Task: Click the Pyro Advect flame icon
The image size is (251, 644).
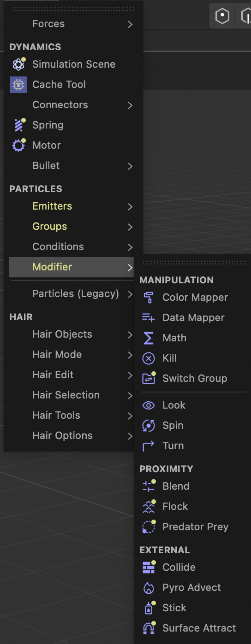Action: [x=149, y=587]
